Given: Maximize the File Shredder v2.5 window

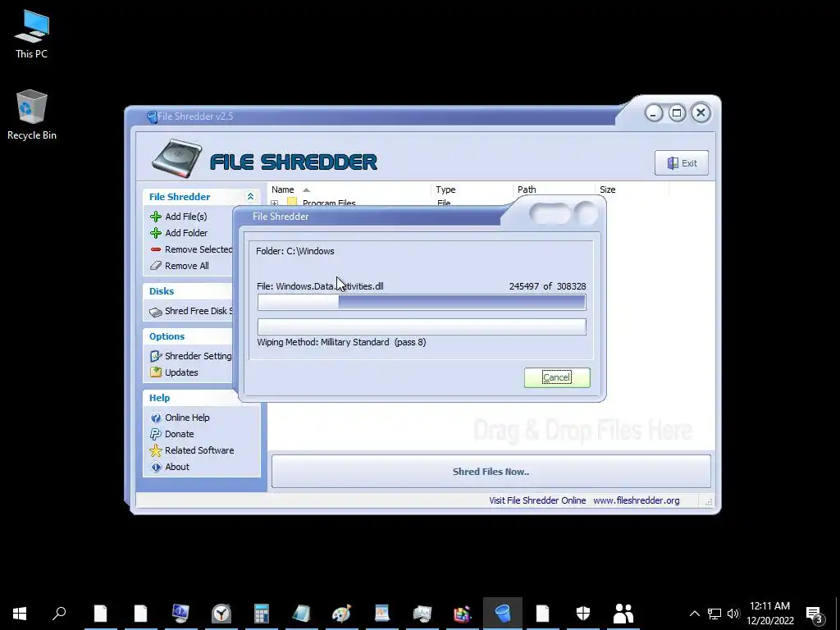Looking at the screenshot, I should tap(677, 113).
